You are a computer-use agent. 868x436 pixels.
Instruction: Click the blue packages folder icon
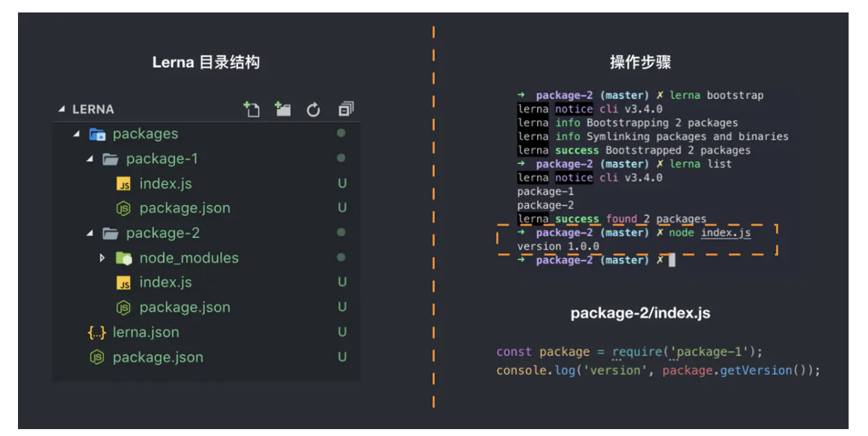97,134
